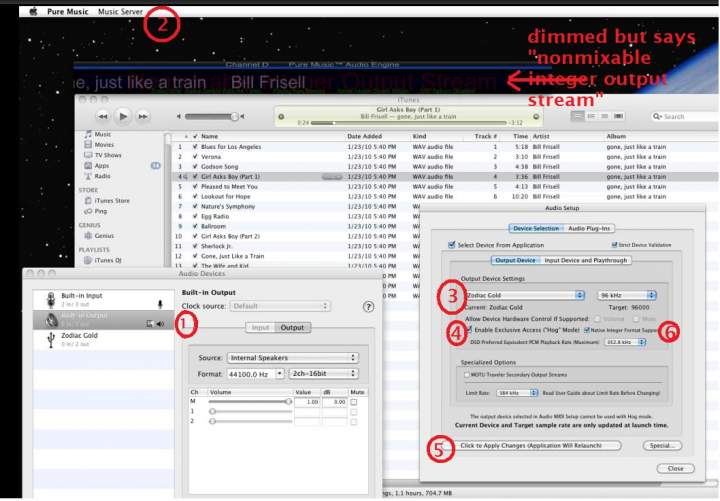Open Source Internal Speakers dropdown
The height and width of the screenshot is (501, 720).
pos(293,358)
